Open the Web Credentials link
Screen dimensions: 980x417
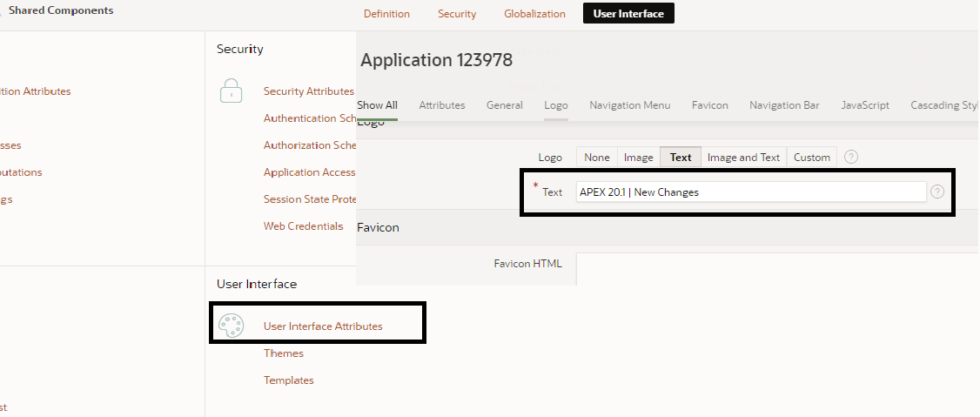(x=303, y=226)
